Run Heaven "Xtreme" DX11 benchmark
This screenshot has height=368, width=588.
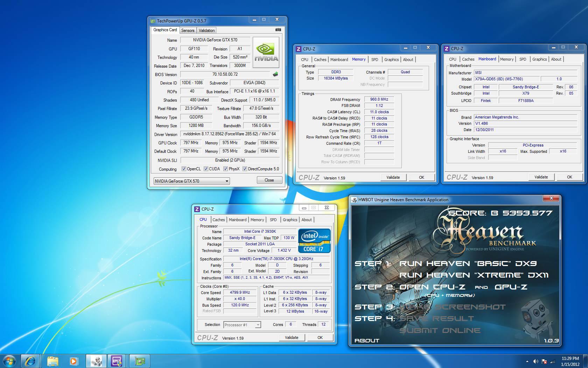click(x=474, y=275)
